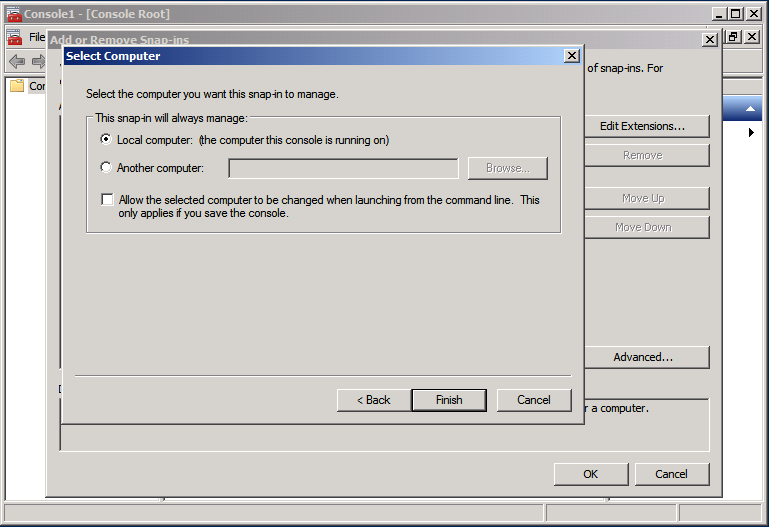This screenshot has width=769, height=527.
Task: Cancel the Add or Remove Snap-ins dialog
Action: point(671,474)
